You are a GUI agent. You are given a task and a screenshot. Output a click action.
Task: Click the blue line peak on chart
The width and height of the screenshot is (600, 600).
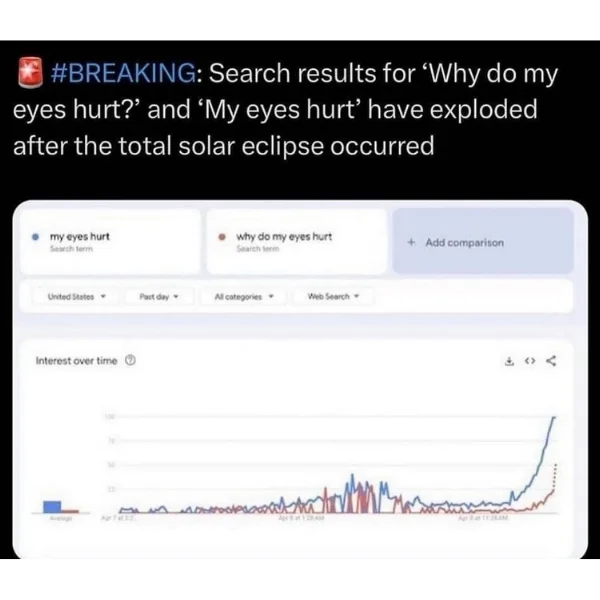[554, 418]
